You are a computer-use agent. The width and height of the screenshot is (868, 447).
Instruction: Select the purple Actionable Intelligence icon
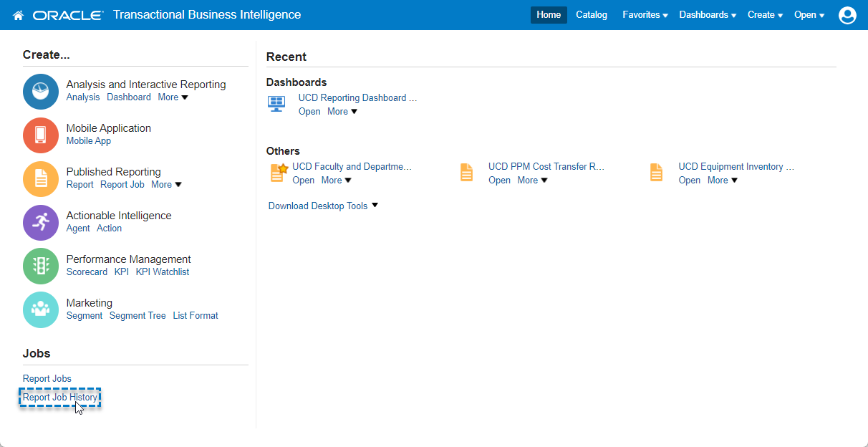[41, 223]
